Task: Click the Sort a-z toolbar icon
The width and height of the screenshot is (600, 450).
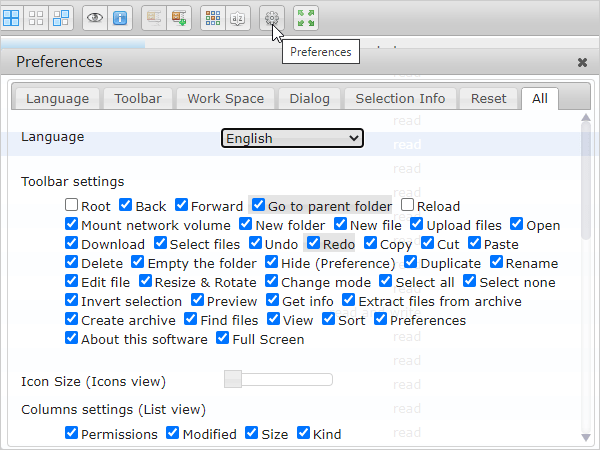Action: click(x=238, y=18)
